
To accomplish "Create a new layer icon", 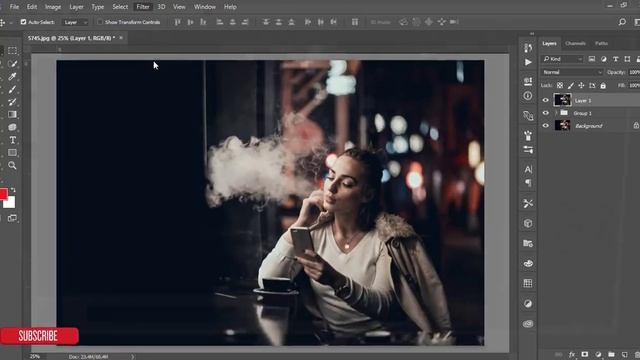I will [624, 354].
